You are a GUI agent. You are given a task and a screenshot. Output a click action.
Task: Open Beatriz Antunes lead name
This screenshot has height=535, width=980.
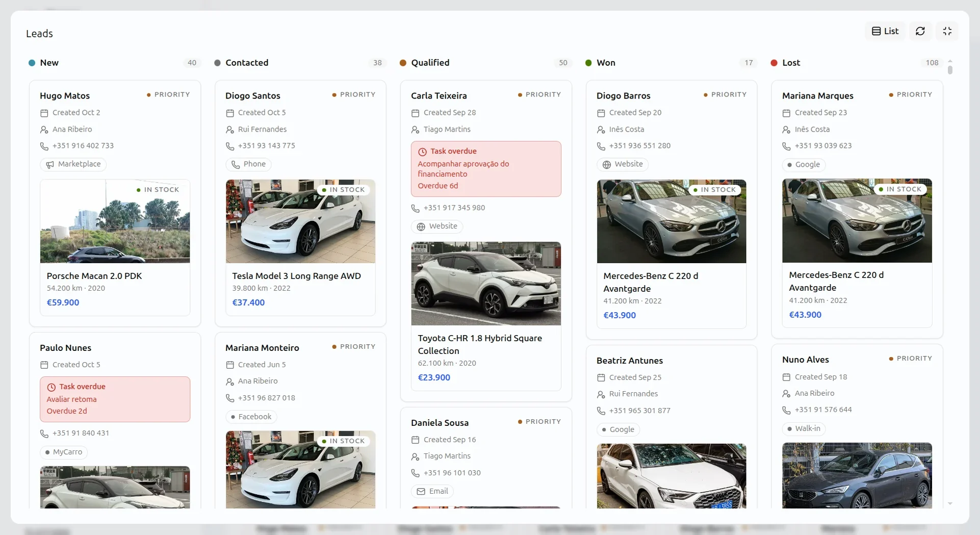tap(630, 361)
